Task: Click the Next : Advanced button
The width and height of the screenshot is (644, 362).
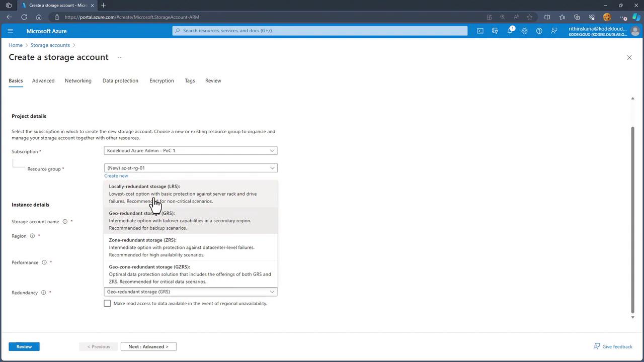Action: (x=148, y=346)
